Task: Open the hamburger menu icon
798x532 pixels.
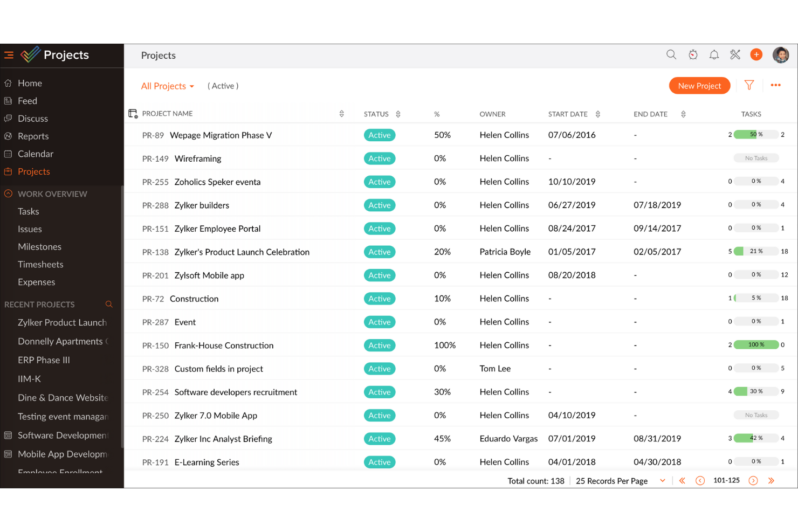Action: (x=9, y=55)
